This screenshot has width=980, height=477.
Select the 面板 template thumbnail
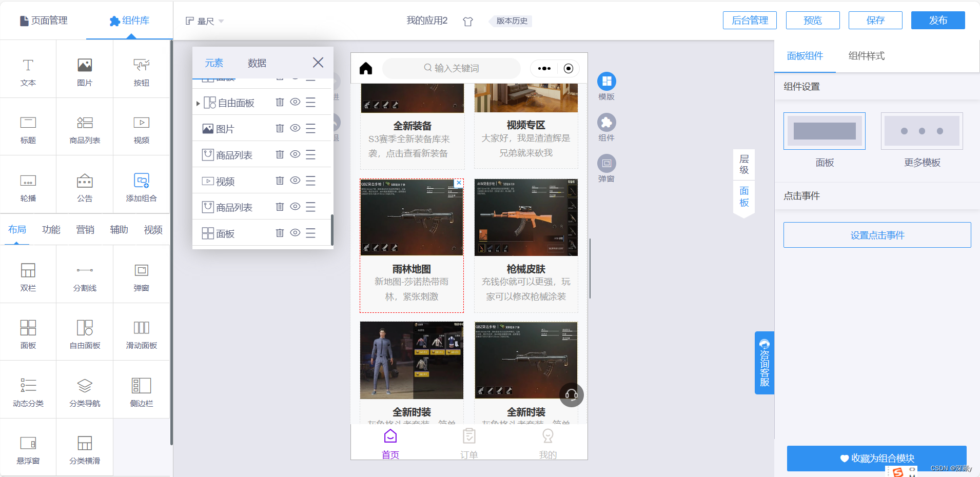(825, 131)
